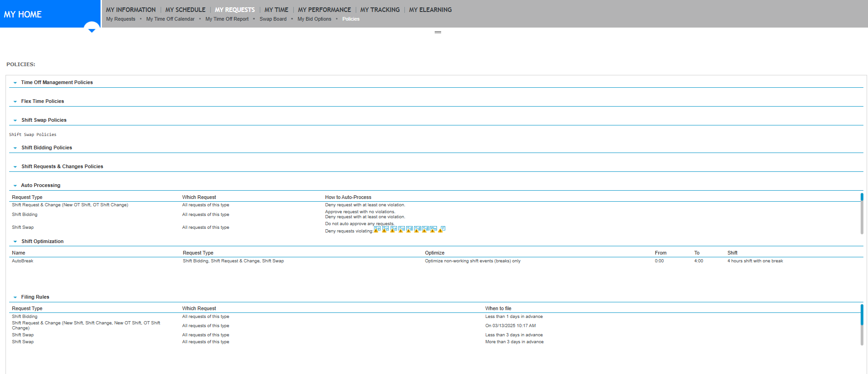Click the 'Request Type' header in Auto Processing
Image resolution: width=868 pixels, height=374 pixels.
click(x=27, y=197)
